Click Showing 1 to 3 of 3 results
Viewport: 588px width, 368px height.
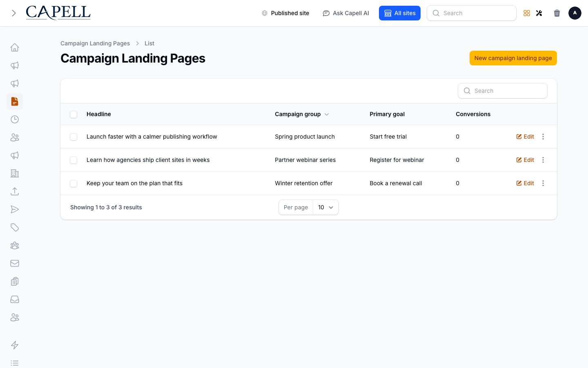coord(106,207)
